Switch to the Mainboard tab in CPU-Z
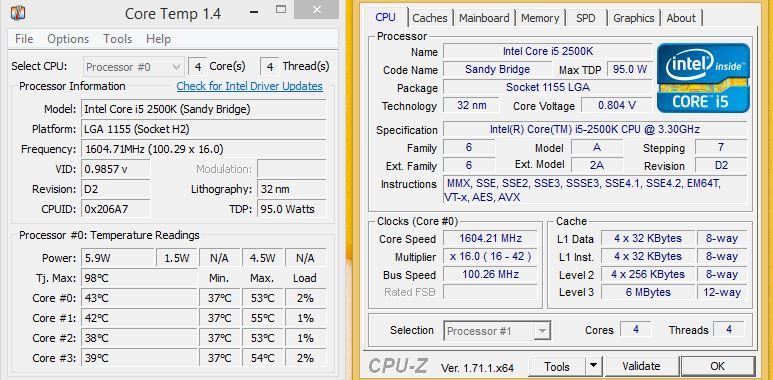Image resolution: width=773 pixels, height=380 pixels. pos(484,18)
